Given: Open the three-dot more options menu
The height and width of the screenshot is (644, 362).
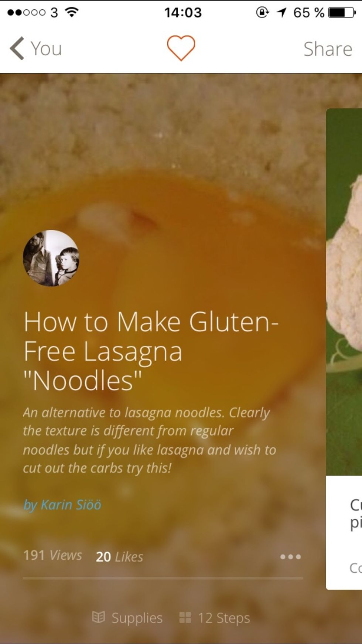Looking at the screenshot, I should [x=291, y=556].
